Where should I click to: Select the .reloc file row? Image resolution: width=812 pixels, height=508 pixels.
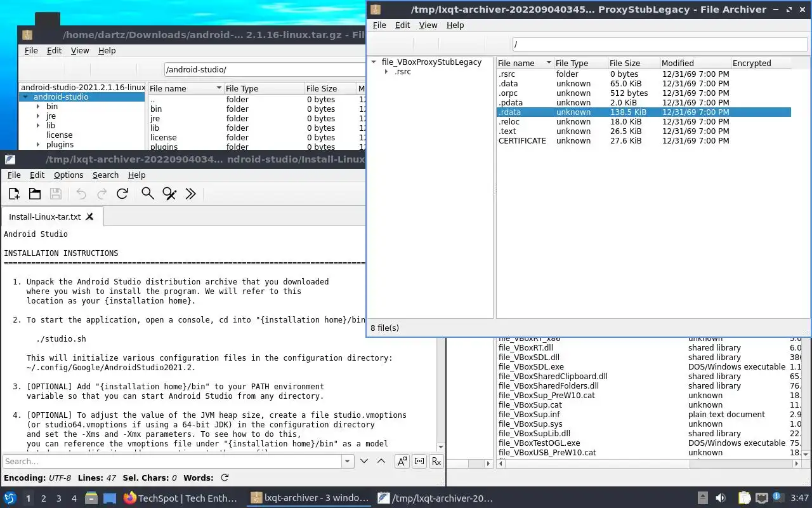(x=644, y=122)
